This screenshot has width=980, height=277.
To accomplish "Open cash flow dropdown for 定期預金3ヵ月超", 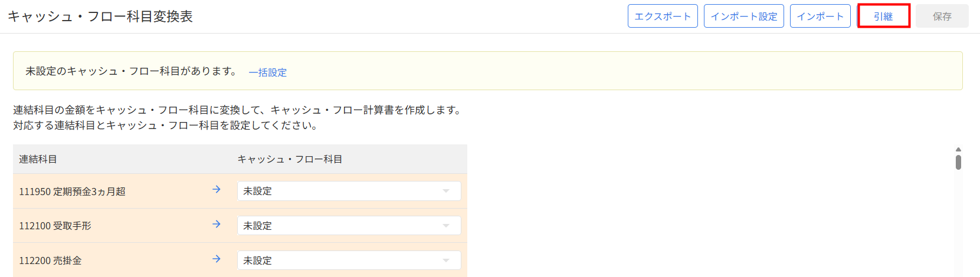I will pos(348,191).
